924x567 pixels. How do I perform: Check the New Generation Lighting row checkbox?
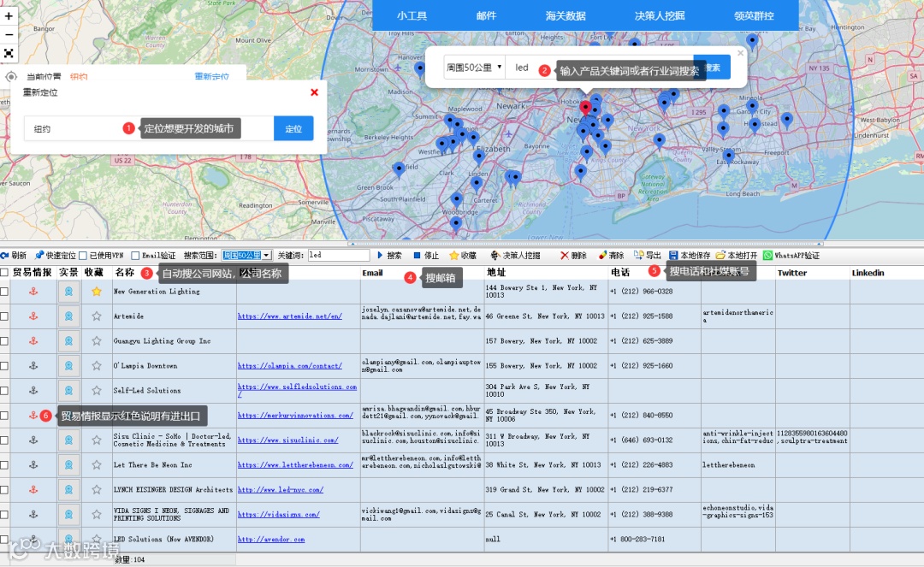(x=4, y=292)
